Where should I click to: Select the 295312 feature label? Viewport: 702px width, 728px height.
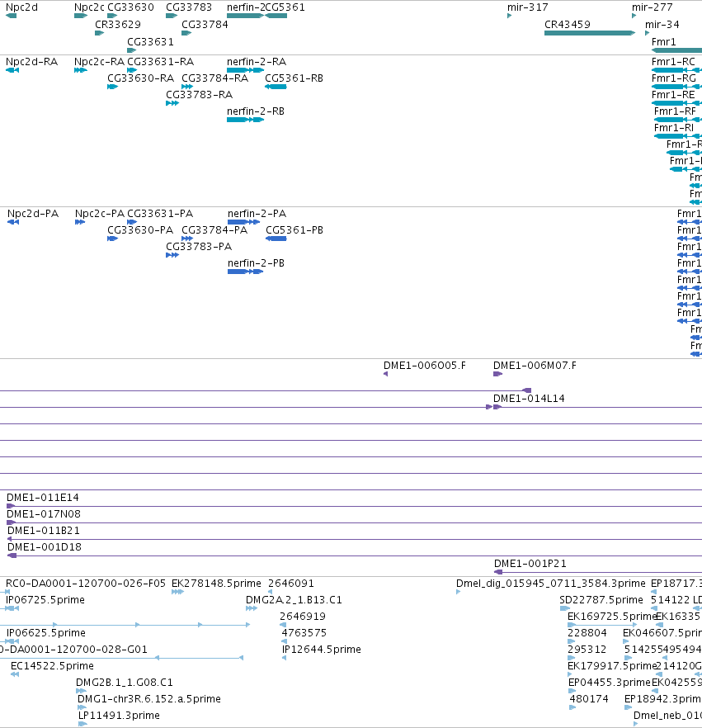pos(587,650)
